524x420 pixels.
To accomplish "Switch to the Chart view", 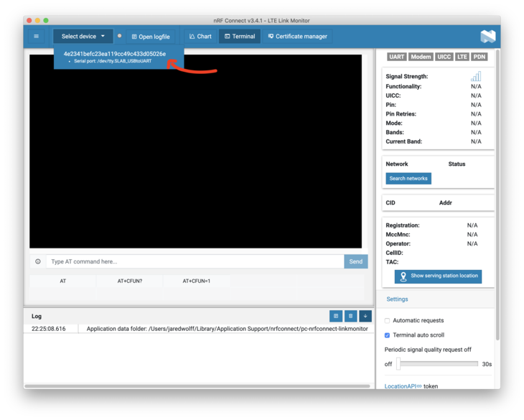I will tap(200, 37).
